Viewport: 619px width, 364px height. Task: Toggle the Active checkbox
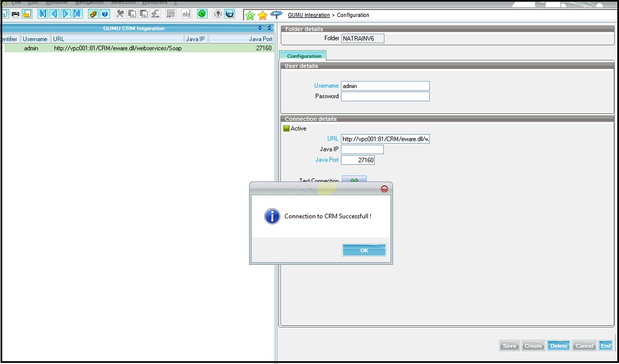tap(286, 128)
